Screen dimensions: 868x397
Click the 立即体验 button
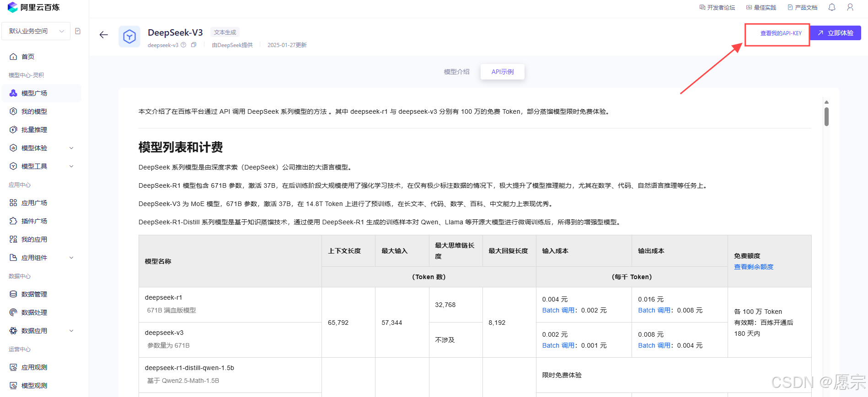[836, 33]
